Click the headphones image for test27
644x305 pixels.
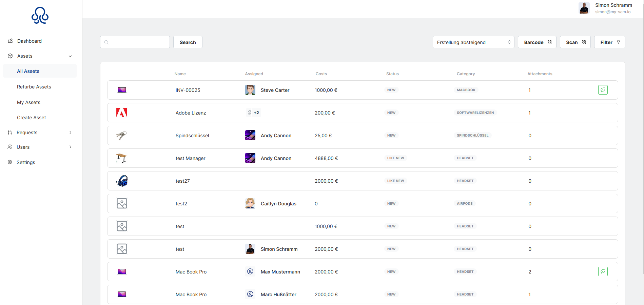tap(122, 181)
